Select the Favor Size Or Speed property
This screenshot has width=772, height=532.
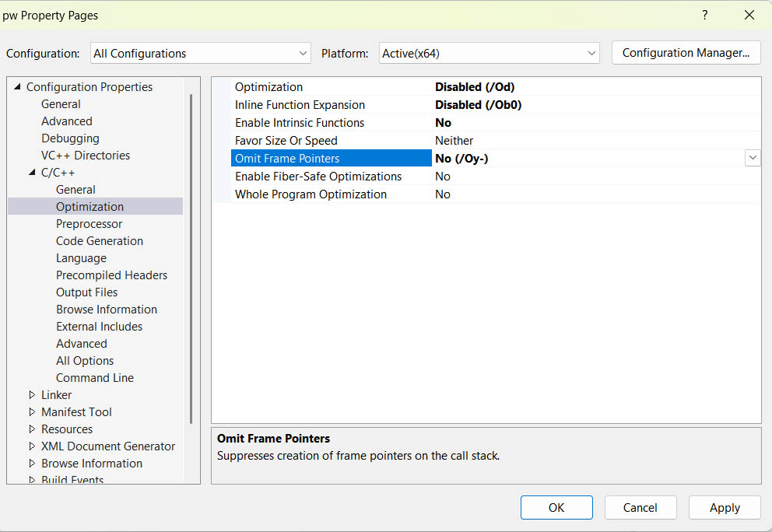tap(286, 141)
